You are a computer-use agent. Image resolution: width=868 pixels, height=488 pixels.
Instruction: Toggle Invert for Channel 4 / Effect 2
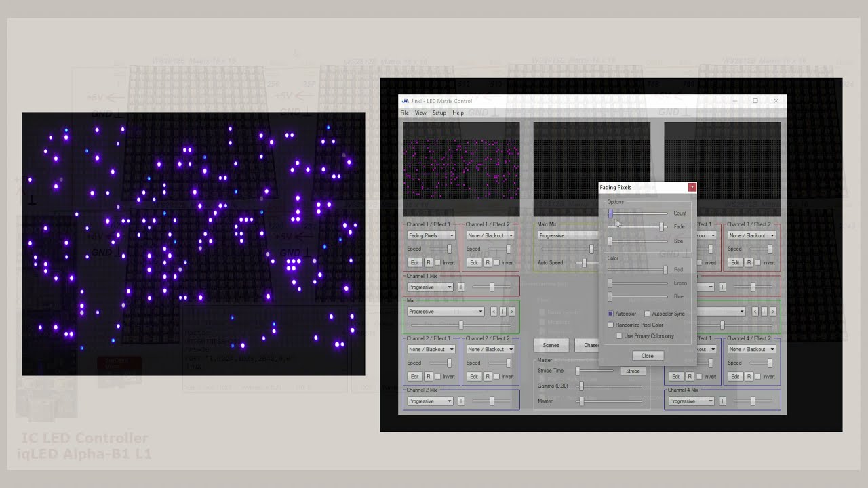tap(758, 376)
